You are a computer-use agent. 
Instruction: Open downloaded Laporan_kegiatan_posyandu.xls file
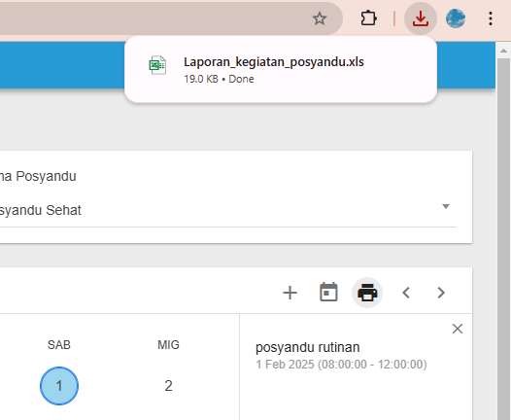pos(273,62)
